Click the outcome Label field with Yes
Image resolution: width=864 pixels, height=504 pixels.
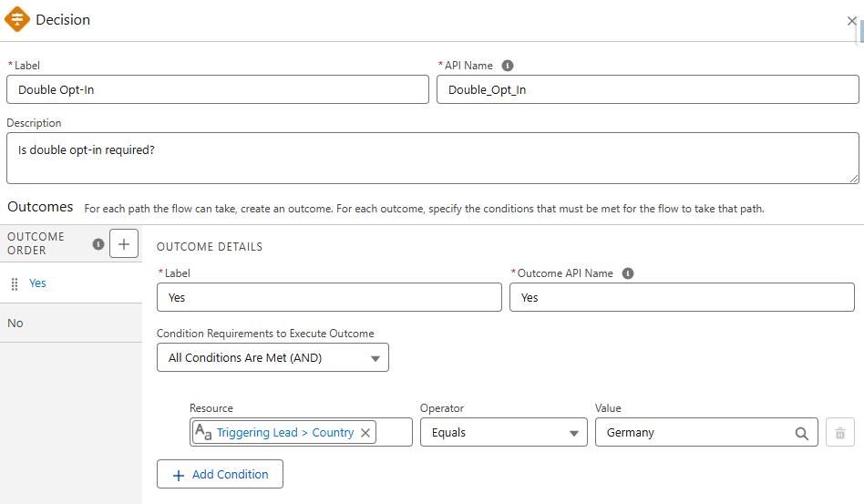tap(329, 297)
